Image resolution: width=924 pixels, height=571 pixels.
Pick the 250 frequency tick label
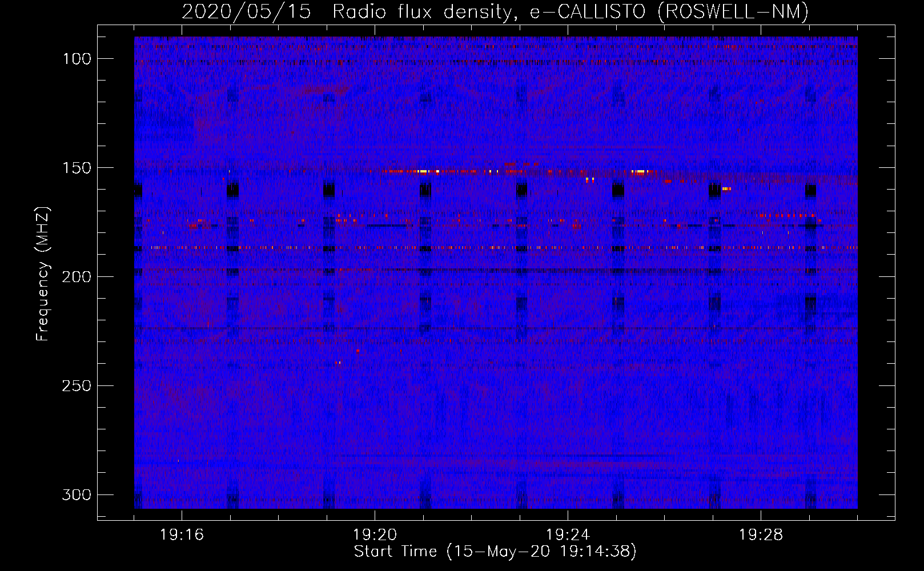76,386
